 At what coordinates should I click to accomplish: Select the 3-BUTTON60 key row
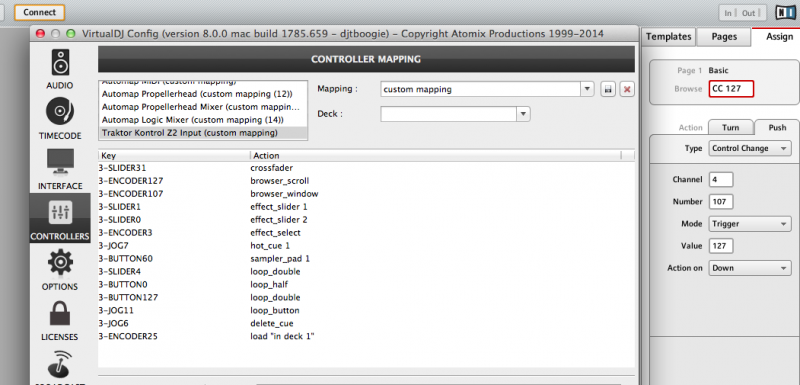tap(126, 259)
